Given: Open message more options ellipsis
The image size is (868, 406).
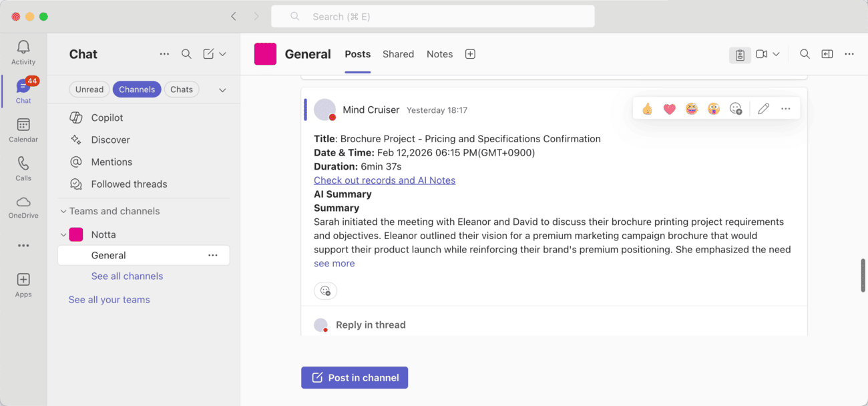Looking at the screenshot, I should pos(786,109).
